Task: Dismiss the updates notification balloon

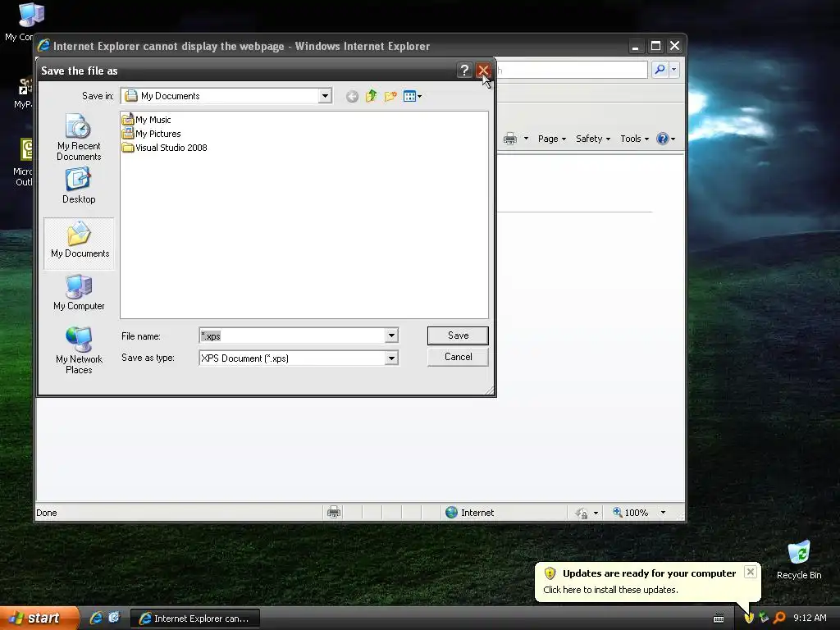Action: coord(751,572)
